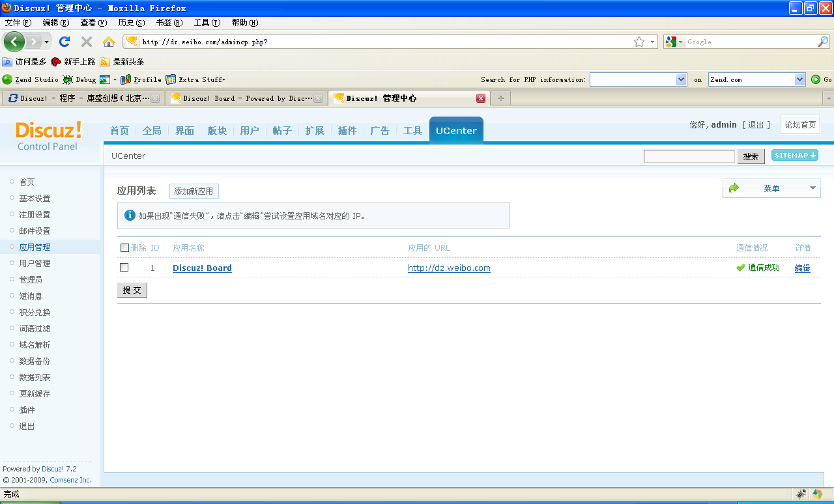This screenshot has height=504, width=834.
Task: Click the Comsenz Inc. footer link
Action: [71, 480]
